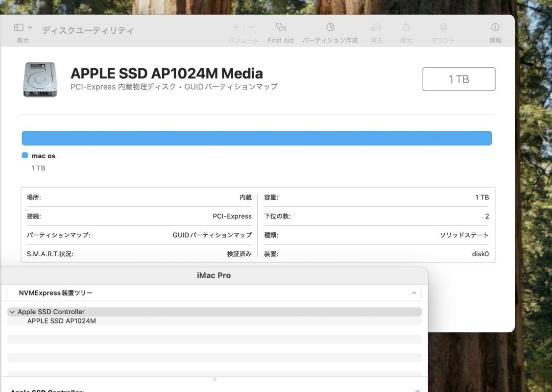Click the erase drive icon
The width and height of the screenshot is (552, 392).
coord(376,27)
